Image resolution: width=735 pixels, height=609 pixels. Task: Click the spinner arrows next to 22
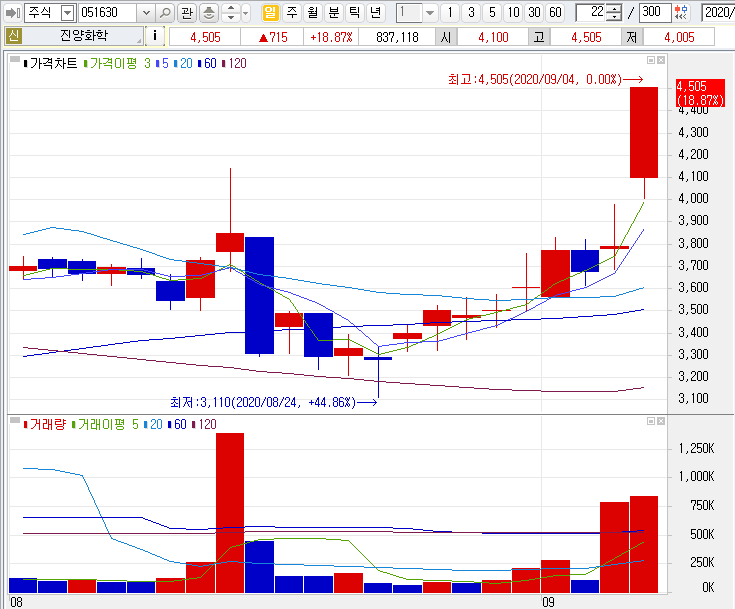point(613,13)
